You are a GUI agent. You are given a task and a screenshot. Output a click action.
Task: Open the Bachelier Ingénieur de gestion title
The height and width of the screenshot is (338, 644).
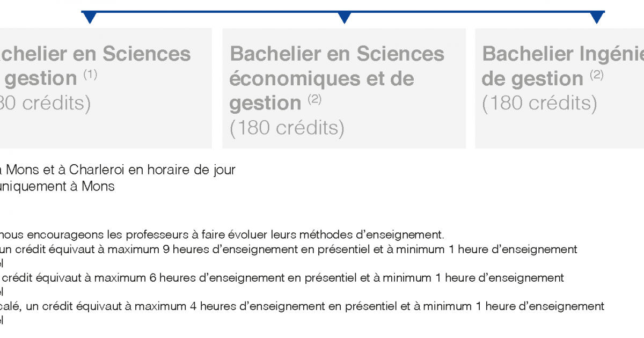tap(562, 66)
